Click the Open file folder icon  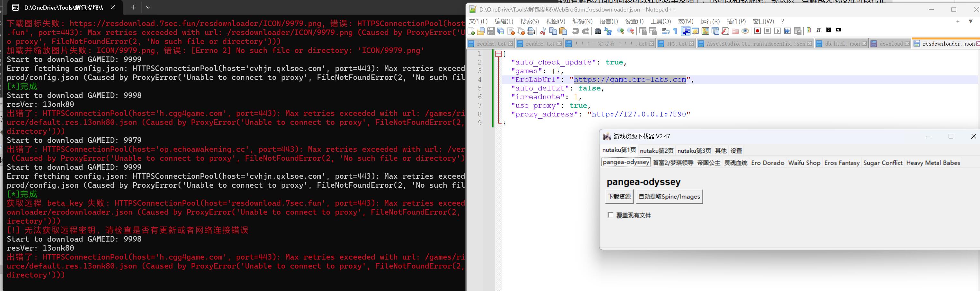click(x=481, y=31)
